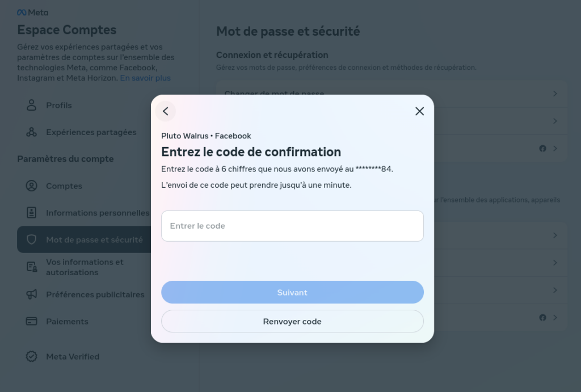Image resolution: width=581 pixels, height=392 pixels.
Task: Click the Préférences publicitaires megaphone icon
Action: pyautogui.click(x=32, y=294)
